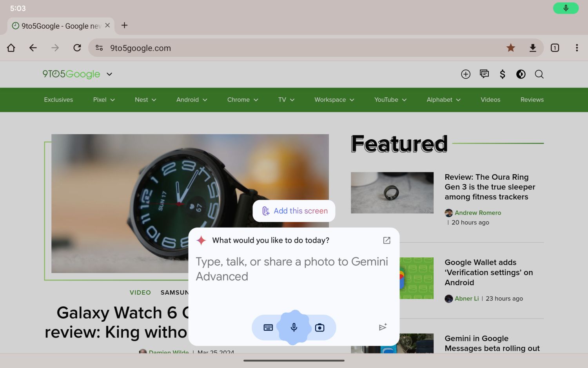Open the Exclusives nav item

pos(58,100)
